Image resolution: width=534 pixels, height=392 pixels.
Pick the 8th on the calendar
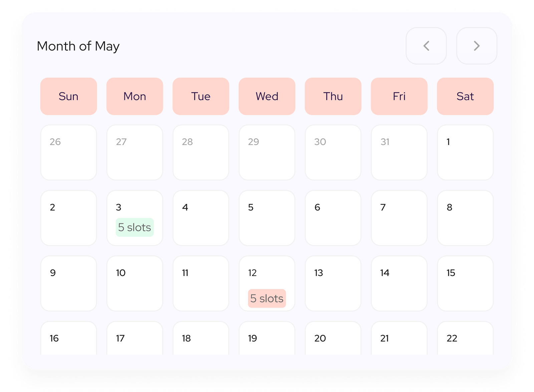(x=465, y=218)
